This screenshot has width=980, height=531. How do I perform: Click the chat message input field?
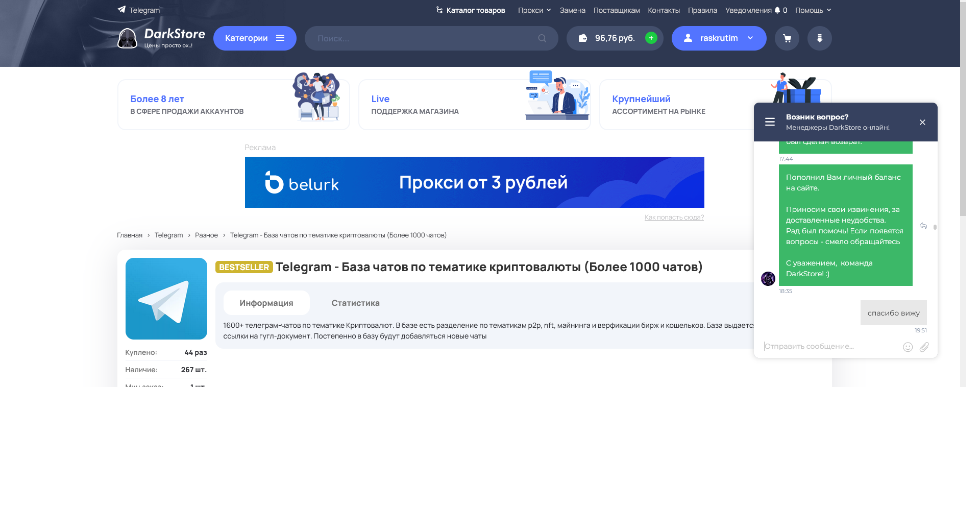pos(830,346)
